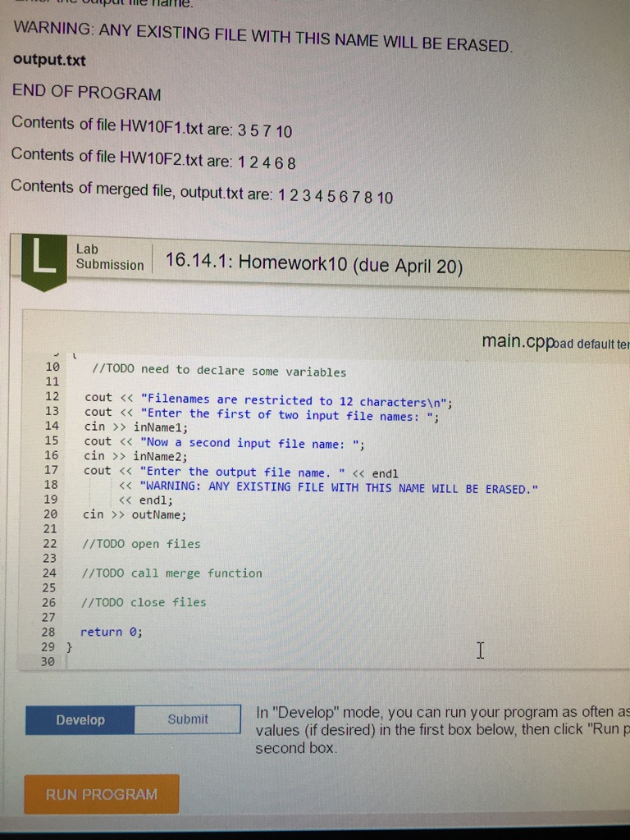
Task: Click the WARNING string on code line 18
Action: pyautogui.click(x=339, y=488)
